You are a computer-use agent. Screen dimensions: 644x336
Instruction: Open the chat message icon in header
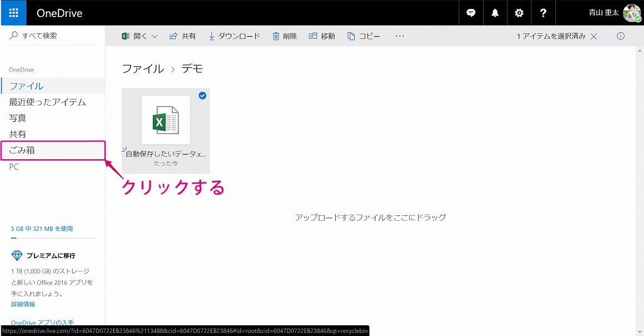coord(470,13)
